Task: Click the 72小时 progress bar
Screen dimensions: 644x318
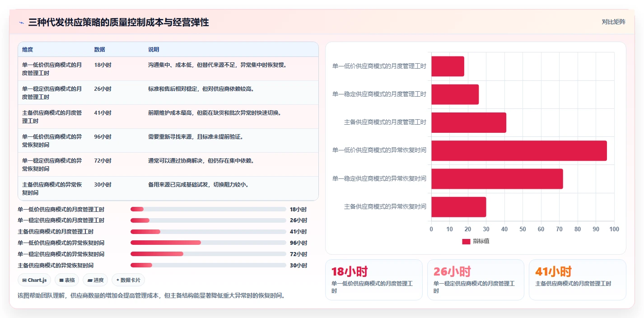Action: 208,254
